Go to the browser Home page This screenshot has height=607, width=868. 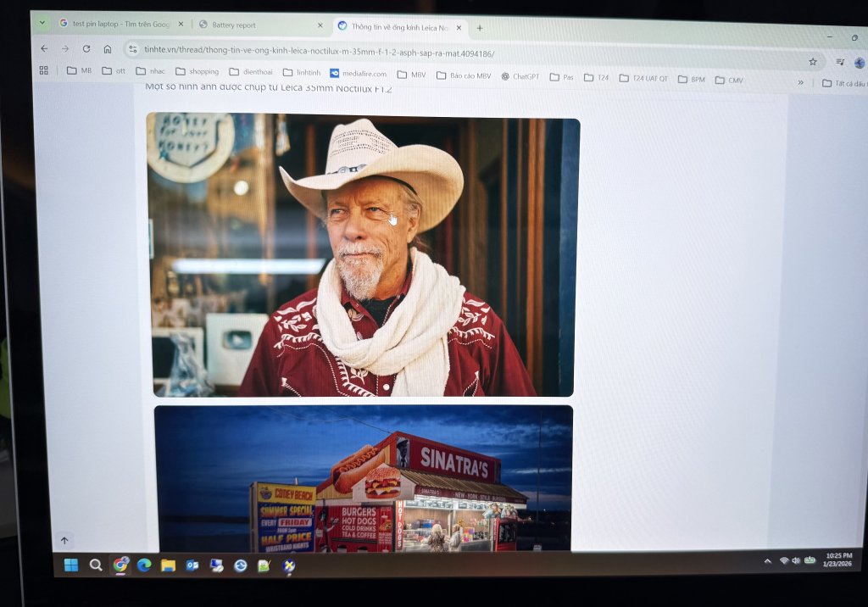108,49
